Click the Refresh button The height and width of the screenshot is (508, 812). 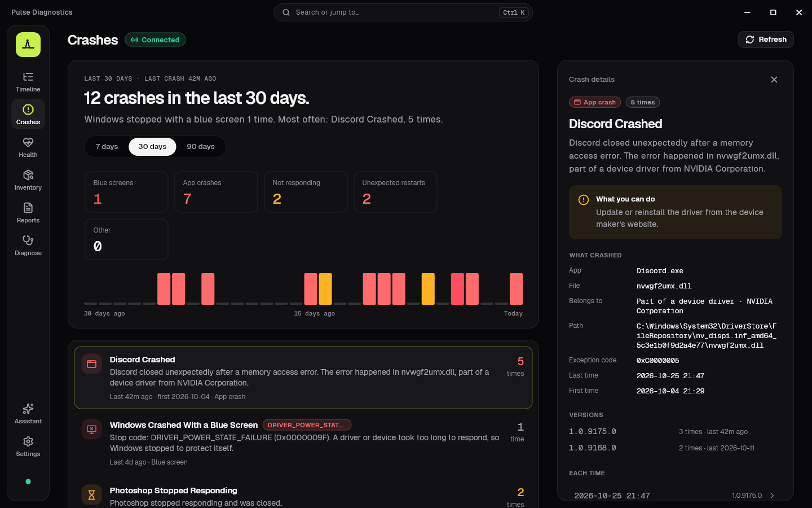[766, 40]
